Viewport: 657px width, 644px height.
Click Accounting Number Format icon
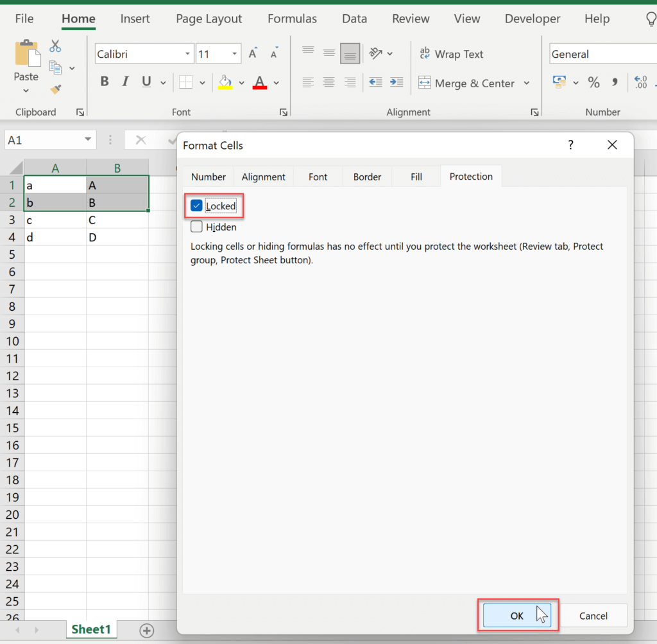pyautogui.click(x=559, y=82)
